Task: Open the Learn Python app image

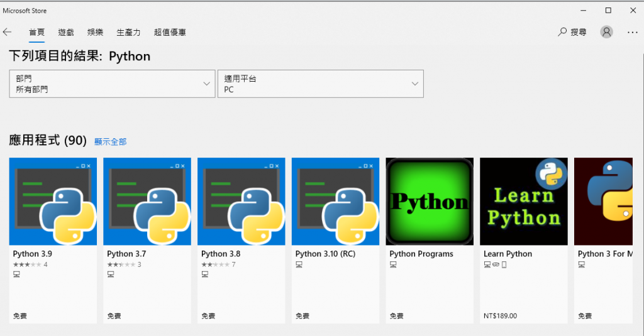Action: click(524, 202)
